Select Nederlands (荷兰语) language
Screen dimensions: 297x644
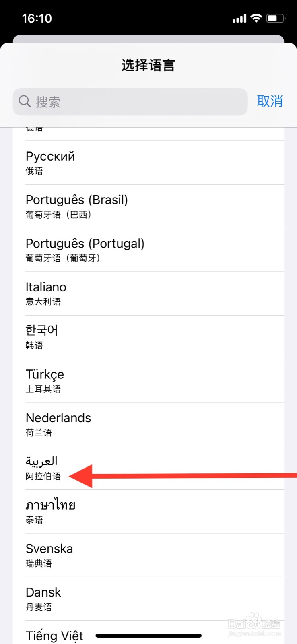tap(155, 424)
